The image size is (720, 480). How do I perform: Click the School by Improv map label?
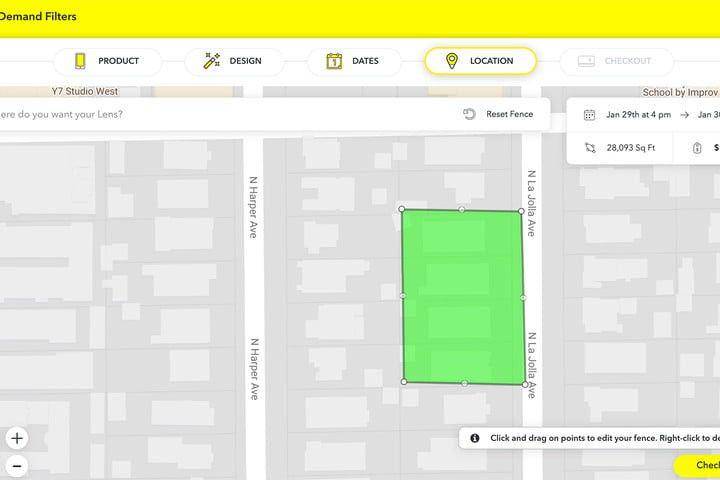[681, 92]
